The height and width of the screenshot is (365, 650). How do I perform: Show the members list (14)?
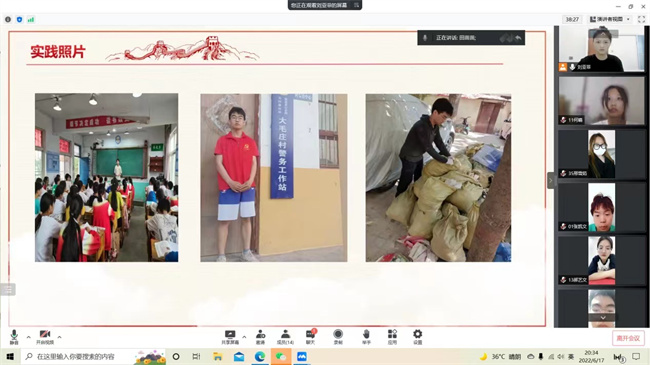285,337
